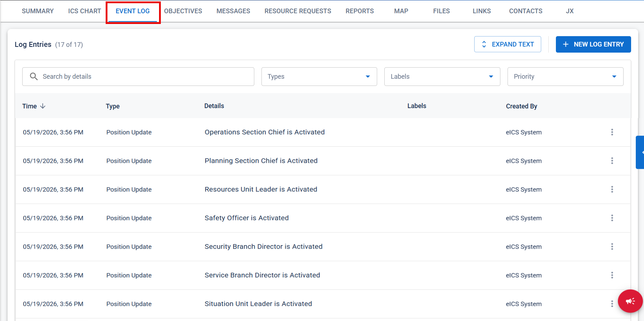Click the Type column header
This screenshot has height=321, width=644.
[x=112, y=106]
